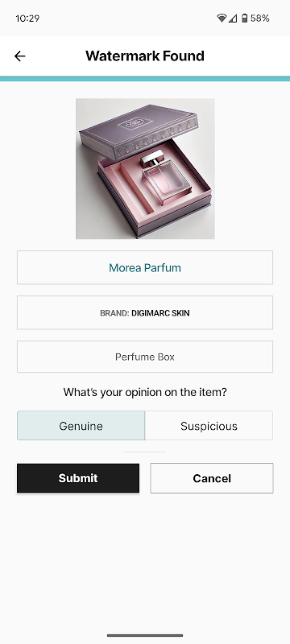Open the Morea Parfum link
This screenshot has height=644, width=290.
click(145, 268)
